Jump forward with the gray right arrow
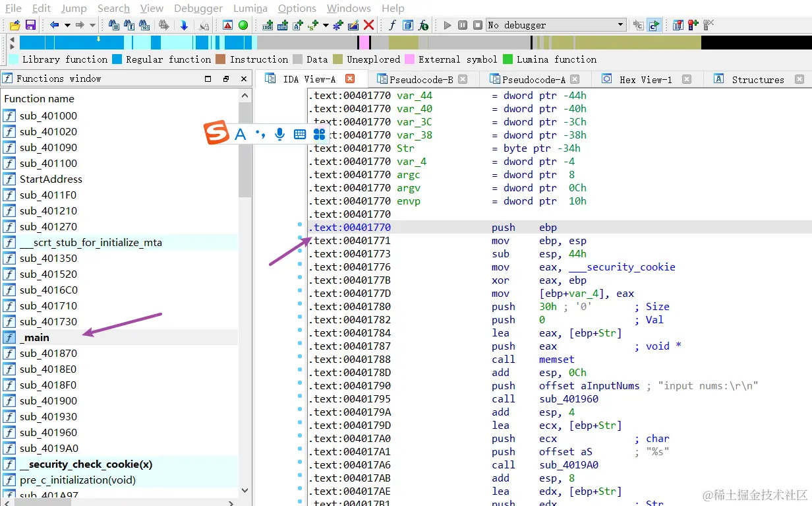The image size is (812, 506). point(80,25)
